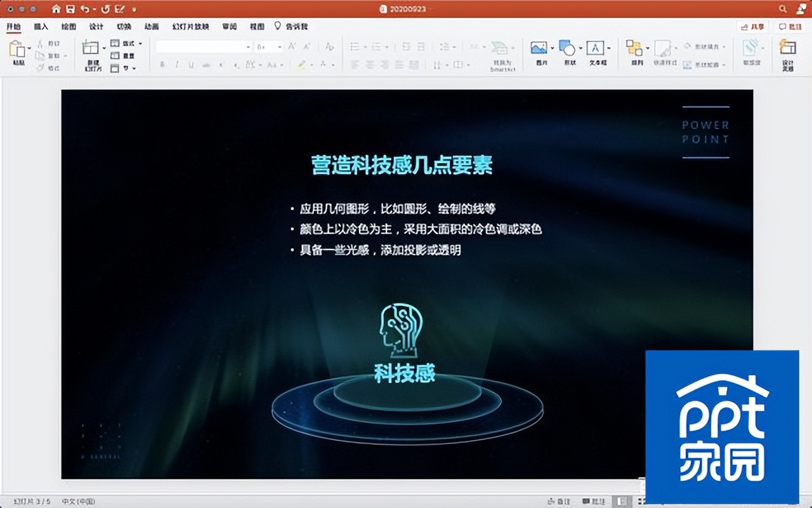Undo the last action
Screen dimensions: 812x508
pos(84,9)
